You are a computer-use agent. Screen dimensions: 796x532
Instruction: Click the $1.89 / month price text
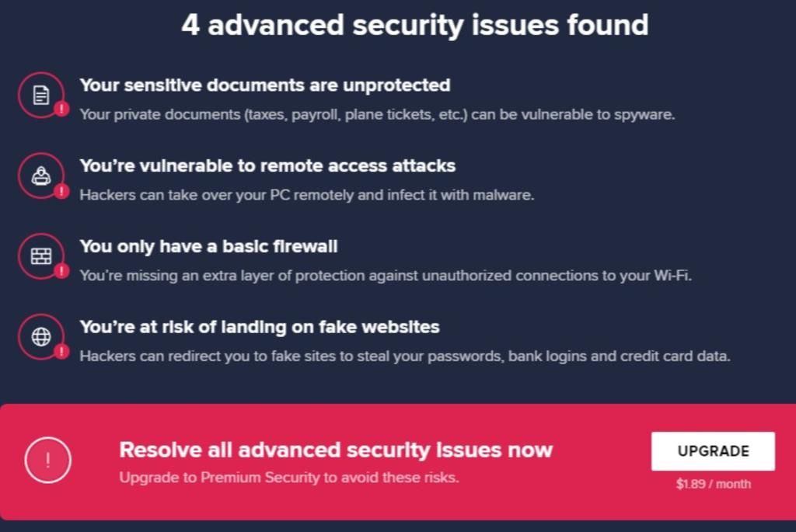pyautogui.click(x=714, y=484)
